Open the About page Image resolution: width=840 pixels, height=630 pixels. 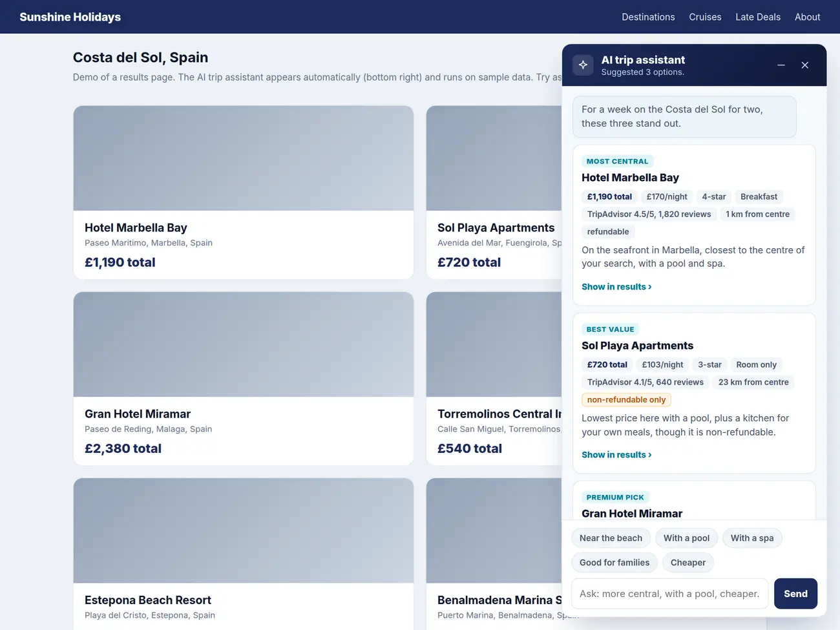point(807,17)
